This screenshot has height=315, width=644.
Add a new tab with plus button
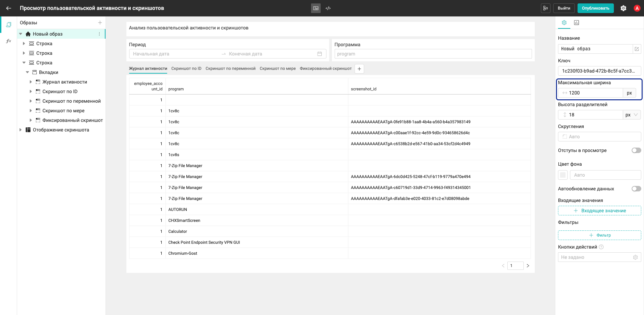click(359, 69)
